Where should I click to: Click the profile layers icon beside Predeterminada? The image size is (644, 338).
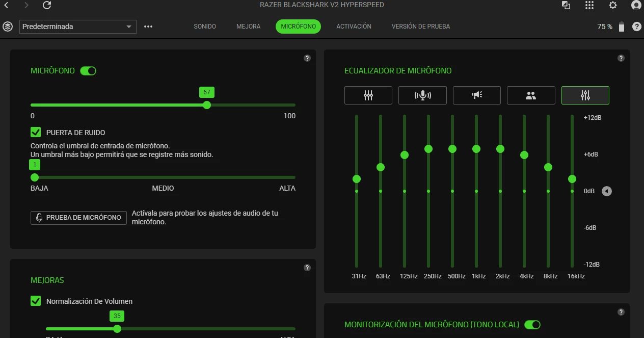tap(7, 27)
